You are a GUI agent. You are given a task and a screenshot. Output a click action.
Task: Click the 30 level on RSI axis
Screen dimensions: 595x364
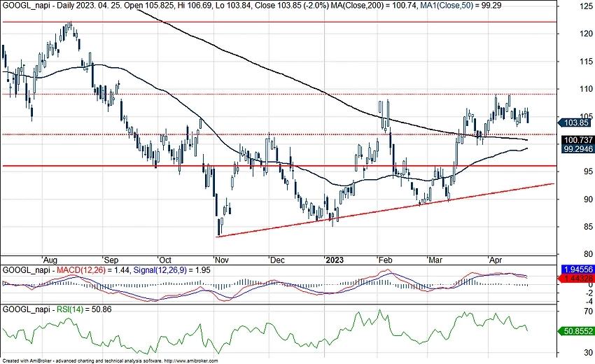588,353
